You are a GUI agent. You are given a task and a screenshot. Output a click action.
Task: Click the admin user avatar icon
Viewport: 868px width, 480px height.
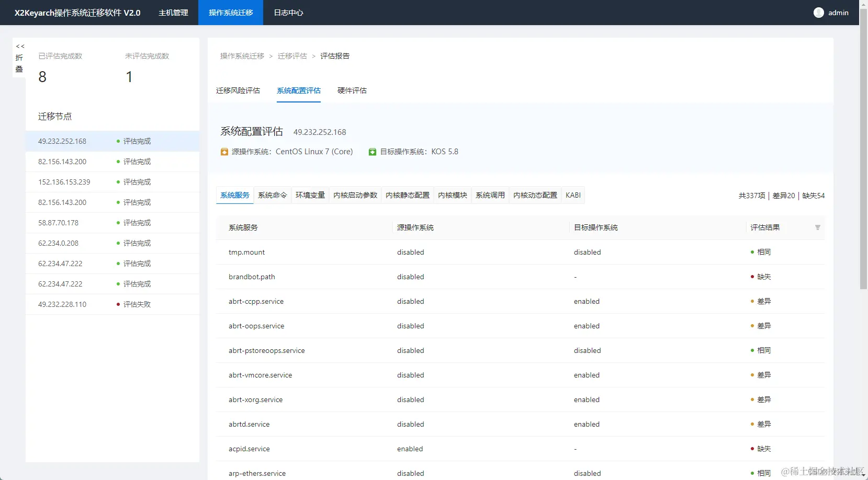[x=819, y=13]
